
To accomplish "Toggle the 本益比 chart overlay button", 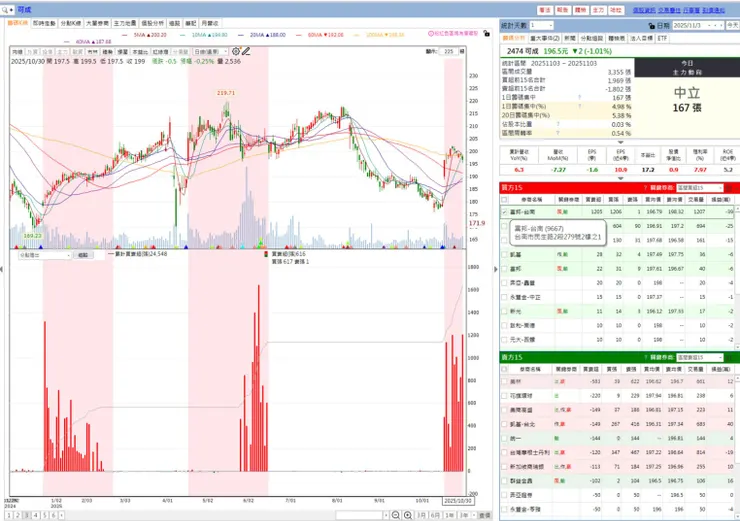I will click(140, 51).
